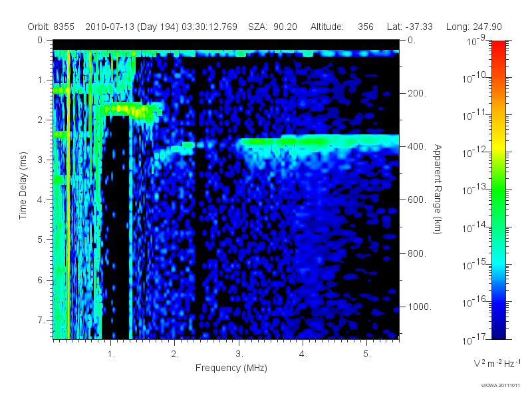Click the '10^-10' colorbar label
Screen dimensions: 532x399
tap(475, 78)
